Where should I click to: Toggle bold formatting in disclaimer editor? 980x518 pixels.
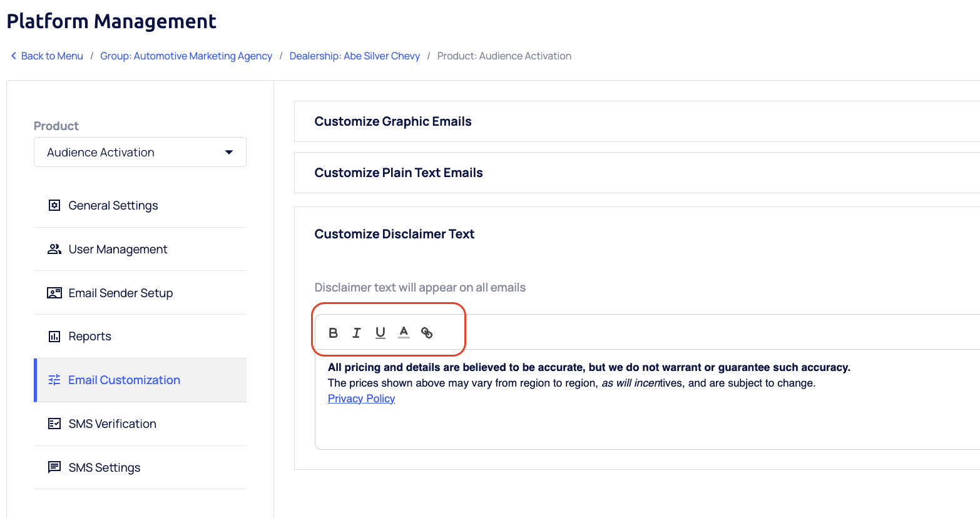(333, 333)
